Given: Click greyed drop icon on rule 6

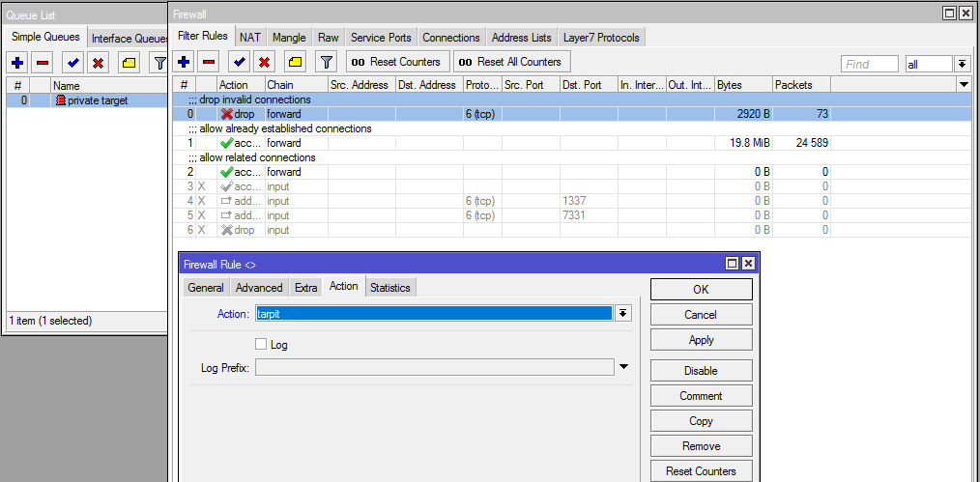Looking at the screenshot, I should coord(227,230).
